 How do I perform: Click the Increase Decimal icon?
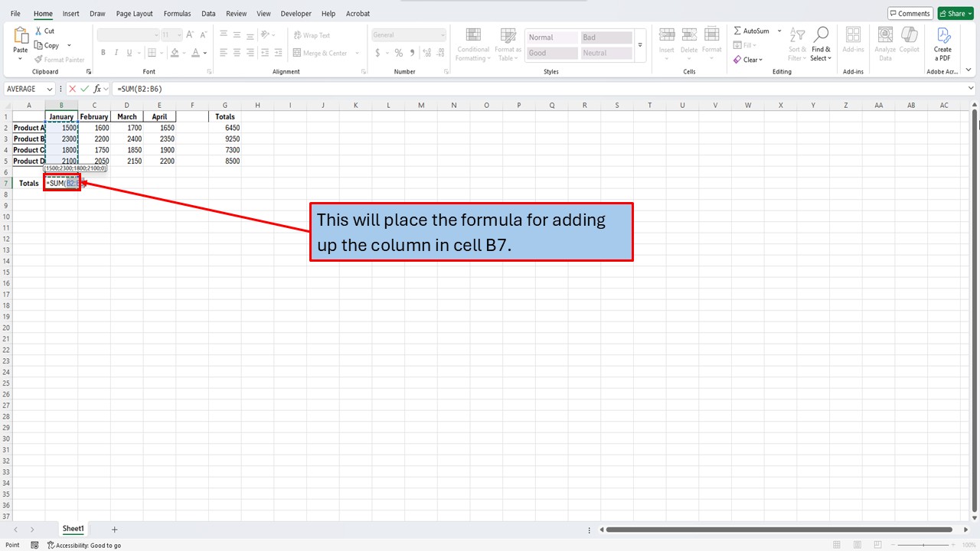coord(426,53)
